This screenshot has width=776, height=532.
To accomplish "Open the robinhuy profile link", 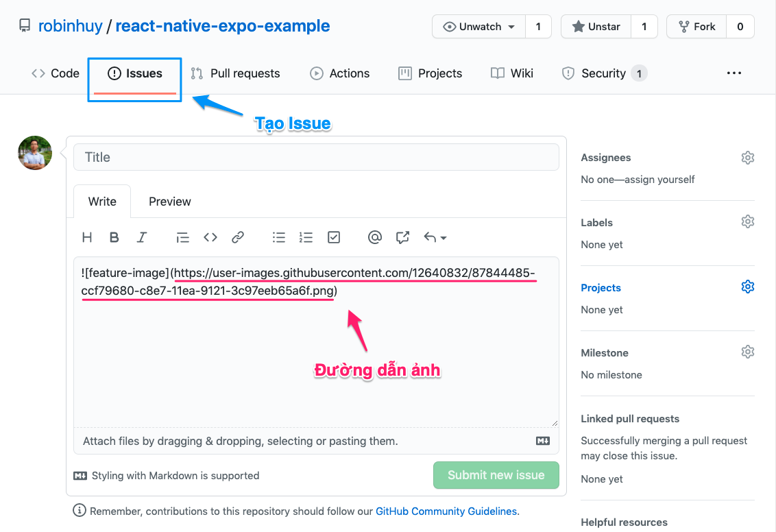I will [x=71, y=26].
